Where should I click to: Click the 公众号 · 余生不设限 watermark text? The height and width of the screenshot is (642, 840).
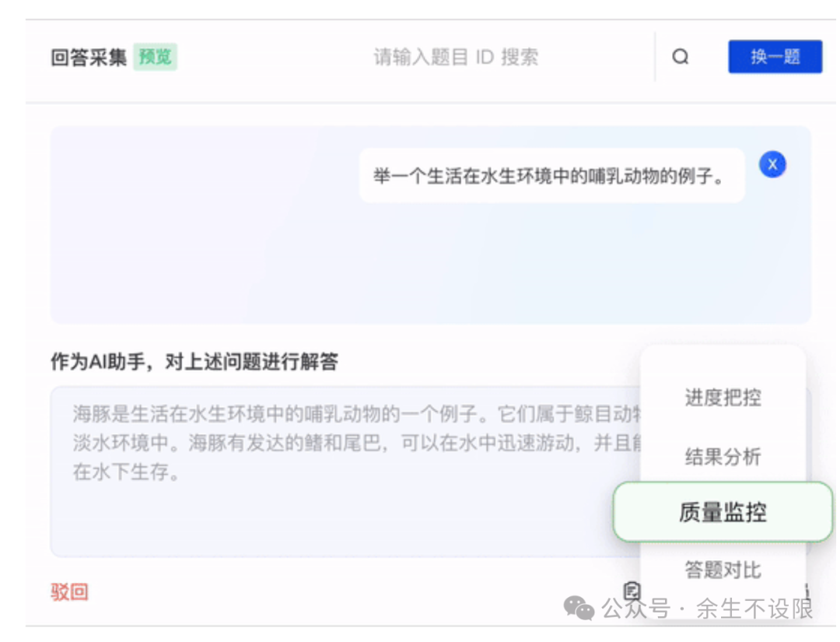[707, 609]
